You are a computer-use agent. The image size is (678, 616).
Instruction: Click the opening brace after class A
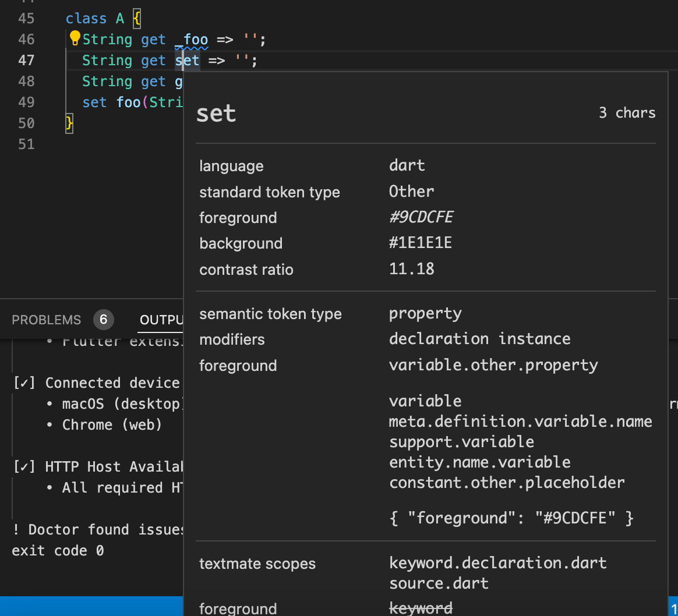coord(137,19)
